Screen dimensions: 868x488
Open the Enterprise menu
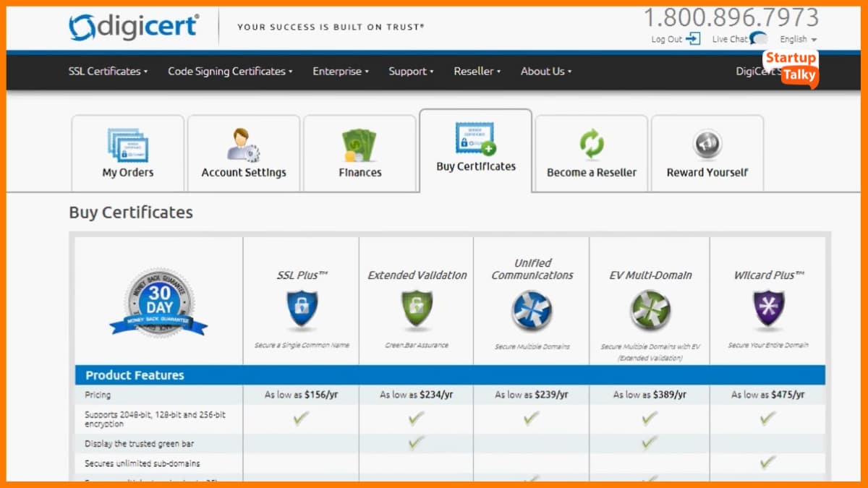[339, 71]
